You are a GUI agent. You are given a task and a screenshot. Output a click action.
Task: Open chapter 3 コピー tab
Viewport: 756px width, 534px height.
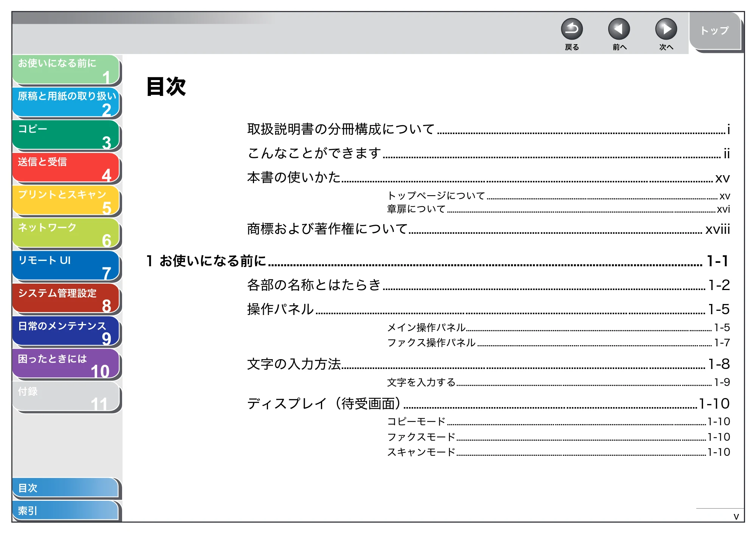(67, 136)
